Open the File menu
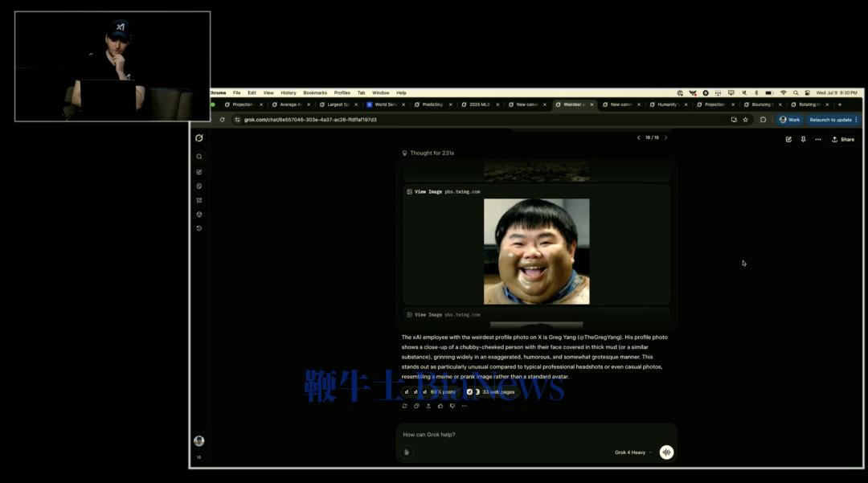 coord(237,93)
